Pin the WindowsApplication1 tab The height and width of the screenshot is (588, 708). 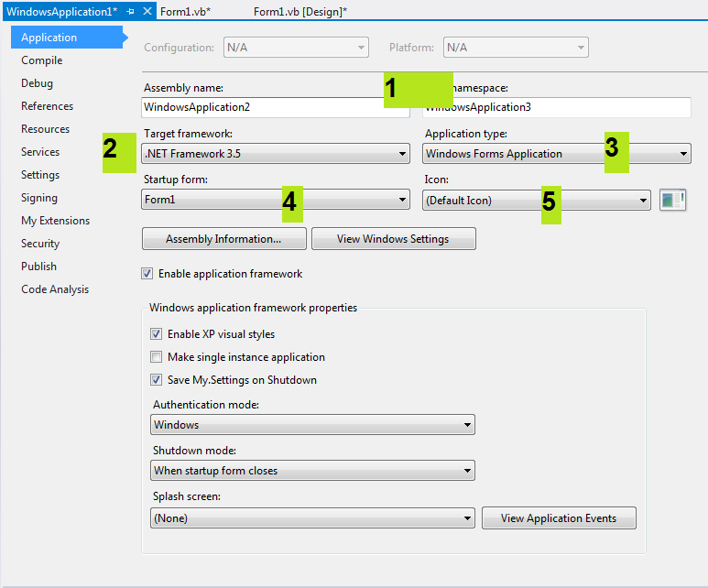(x=130, y=12)
